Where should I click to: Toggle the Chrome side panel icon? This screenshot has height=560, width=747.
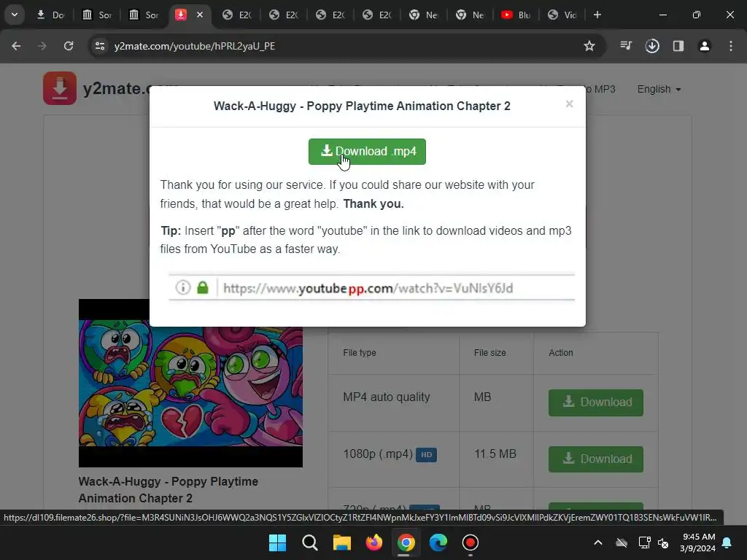678,46
